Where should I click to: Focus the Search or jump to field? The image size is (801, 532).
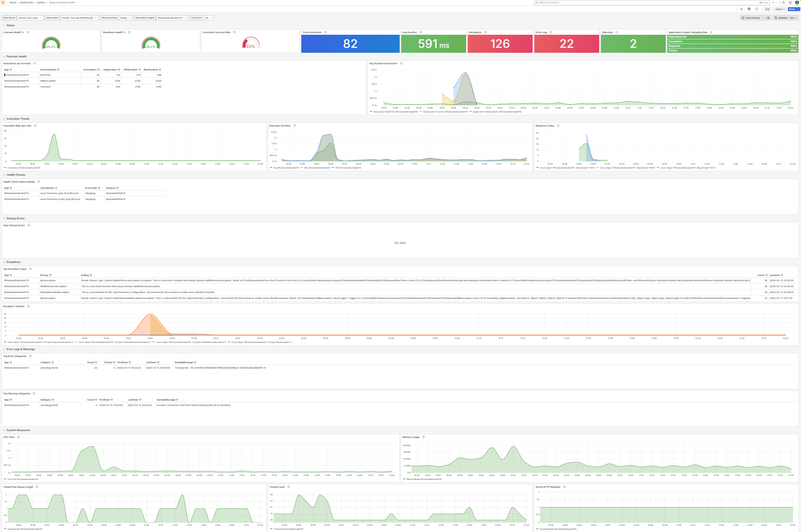pyautogui.click(x=652, y=2)
